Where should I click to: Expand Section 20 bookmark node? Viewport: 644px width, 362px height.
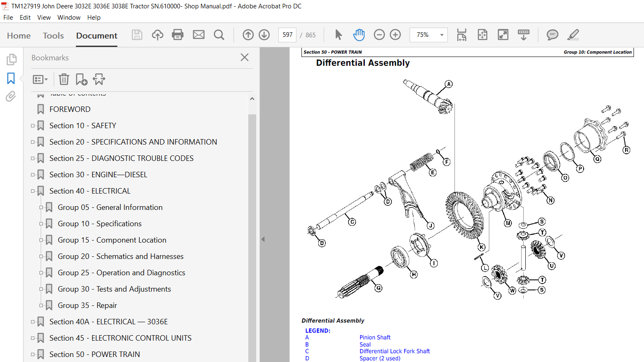coord(33,142)
